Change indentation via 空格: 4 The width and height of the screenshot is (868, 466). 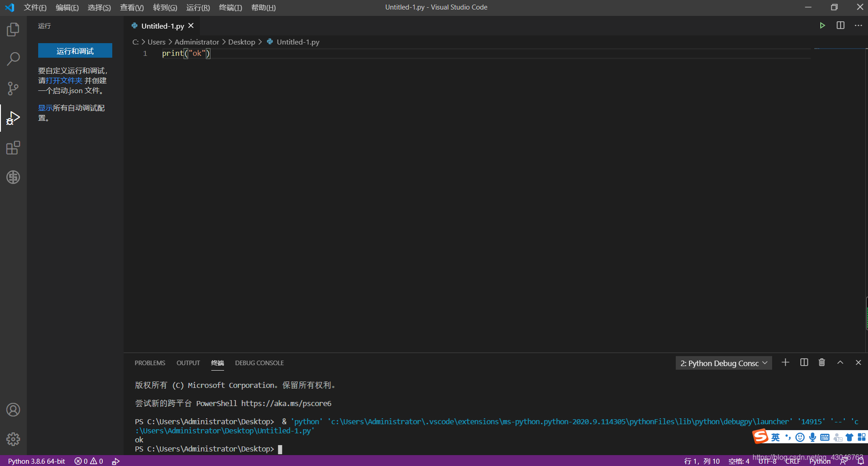point(739,461)
